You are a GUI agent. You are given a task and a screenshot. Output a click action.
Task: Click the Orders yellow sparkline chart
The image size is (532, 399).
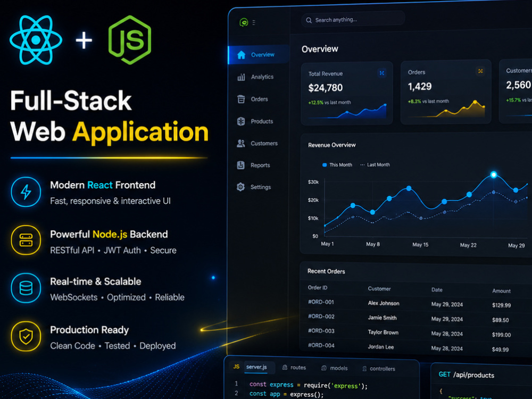point(446,109)
